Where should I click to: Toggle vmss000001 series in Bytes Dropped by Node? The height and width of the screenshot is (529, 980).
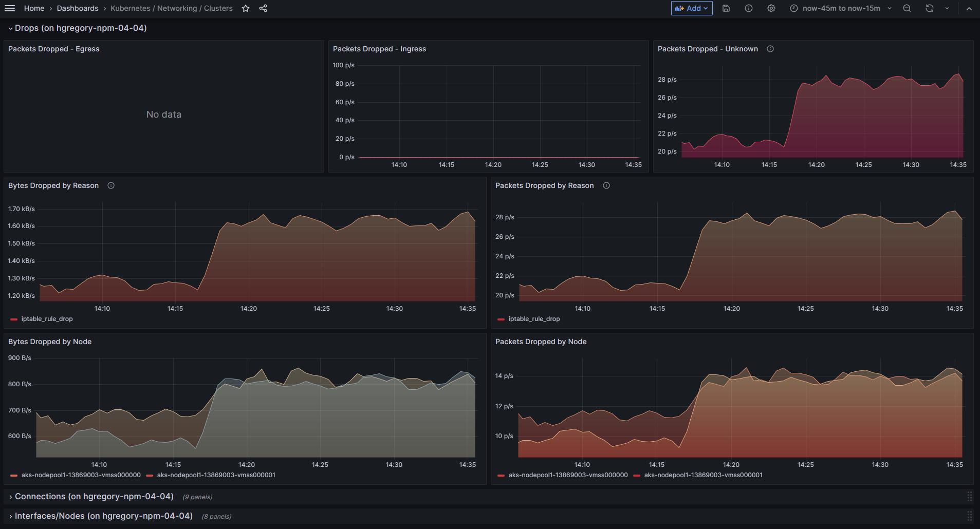pyautogui.click(x=216, y=475)
